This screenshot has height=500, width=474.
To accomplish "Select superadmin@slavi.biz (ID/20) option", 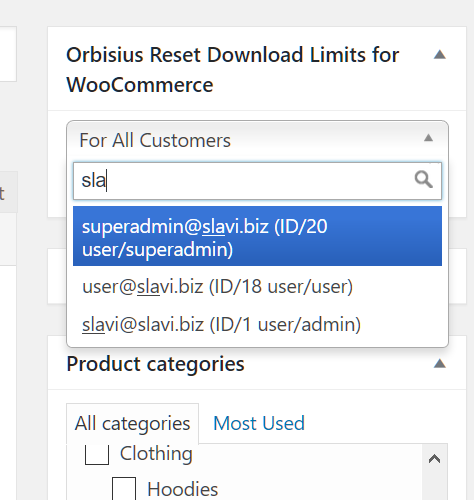I will point(257,236).
